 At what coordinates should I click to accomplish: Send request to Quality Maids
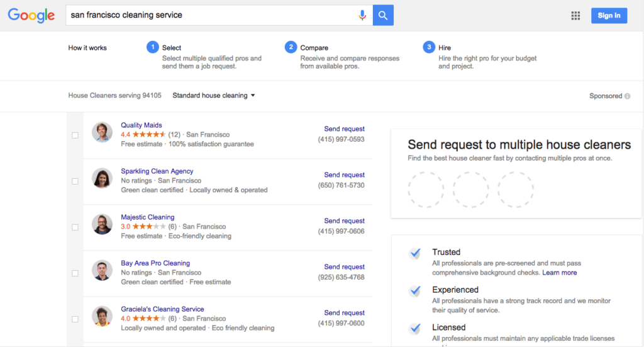tap(344, 128)
